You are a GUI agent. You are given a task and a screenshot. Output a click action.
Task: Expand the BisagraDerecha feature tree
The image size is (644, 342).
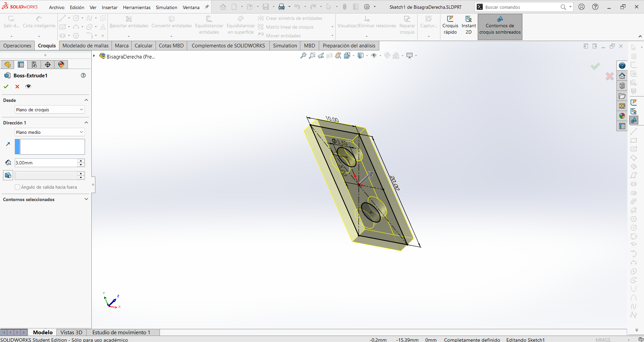(x=94, y=56)
